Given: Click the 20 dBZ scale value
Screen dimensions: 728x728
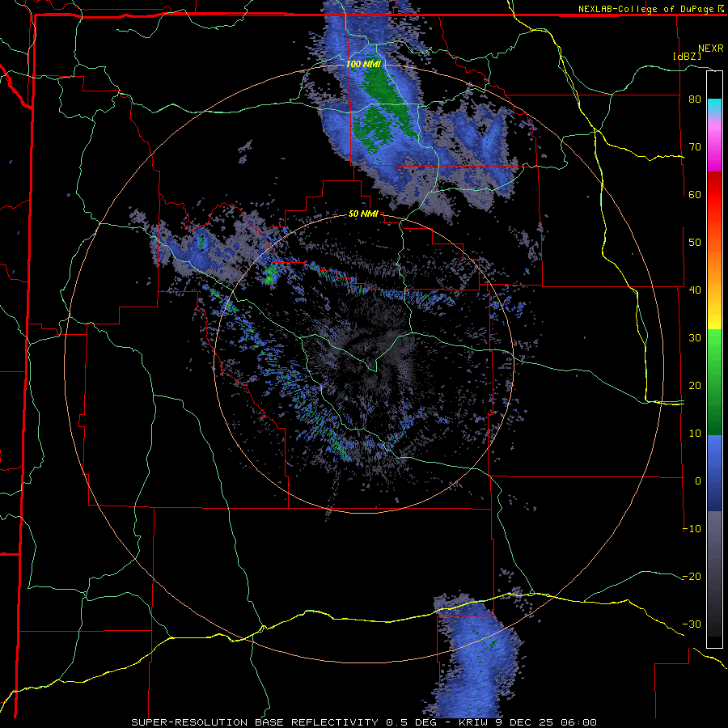Looking at the screenshot, I should 695,385.
